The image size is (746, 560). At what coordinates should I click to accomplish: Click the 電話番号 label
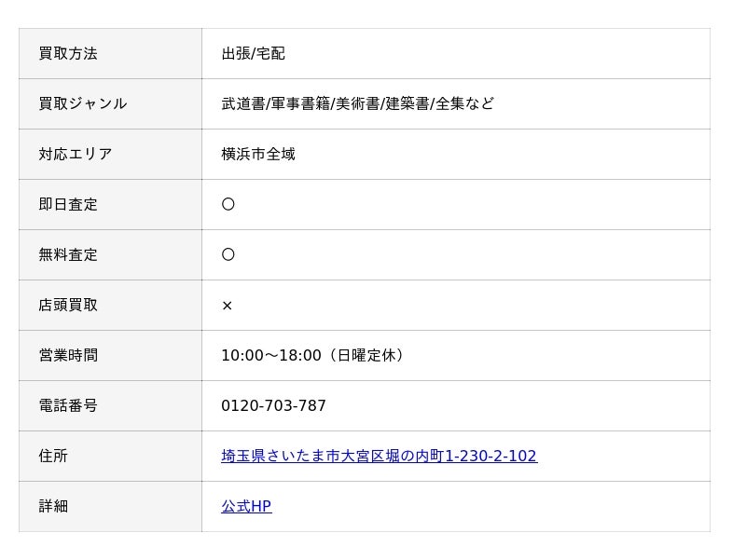tap(68, 405)
